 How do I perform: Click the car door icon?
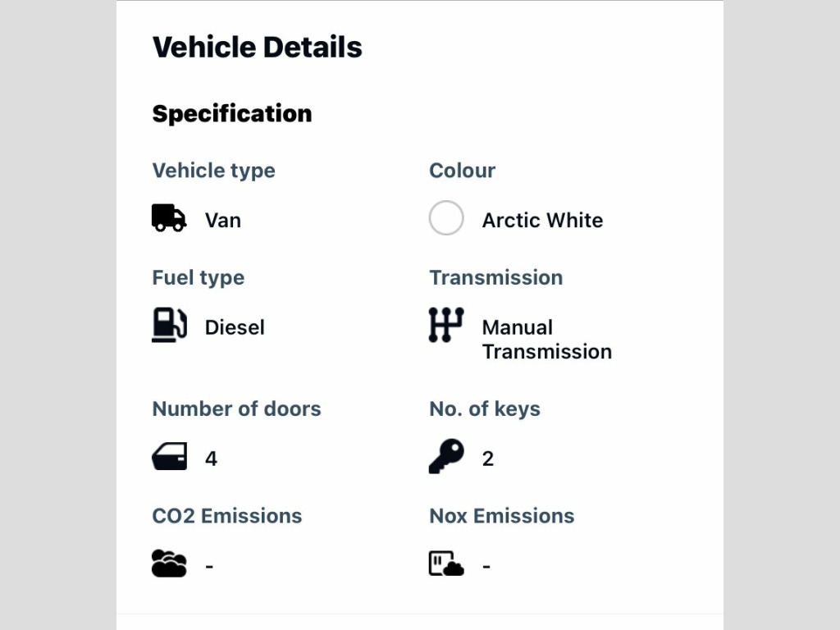pyautogui.click(x=169, y=456)
